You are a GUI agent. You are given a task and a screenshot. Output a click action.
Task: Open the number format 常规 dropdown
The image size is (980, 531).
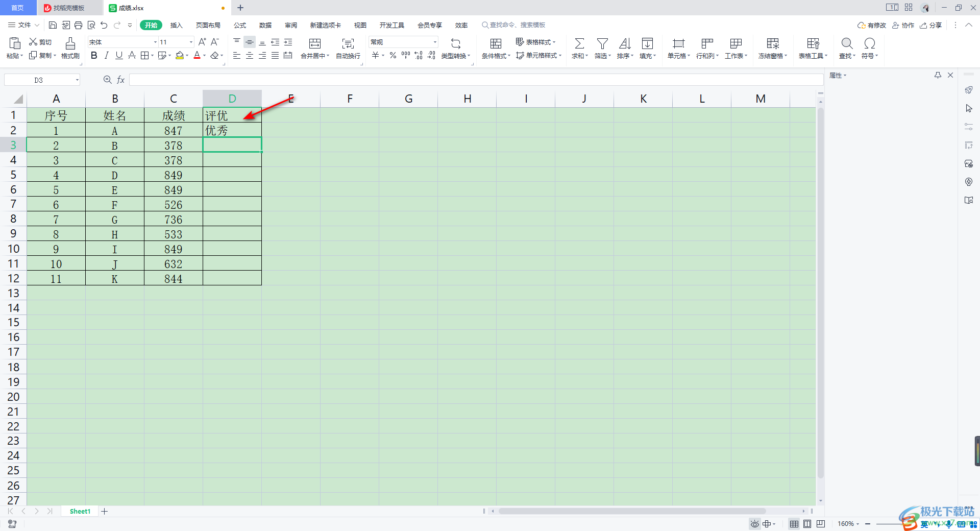(x=435, y=42)
